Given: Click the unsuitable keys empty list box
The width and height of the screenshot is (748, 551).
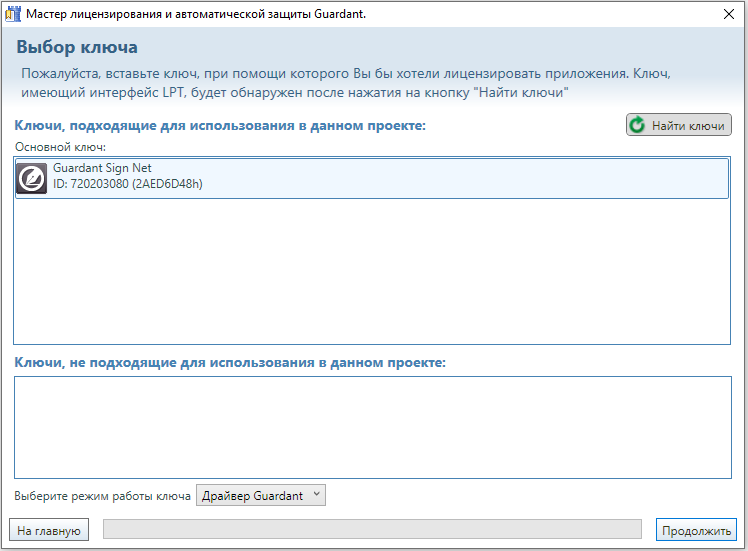Looking at the screenshot, I should click(373, 427).
